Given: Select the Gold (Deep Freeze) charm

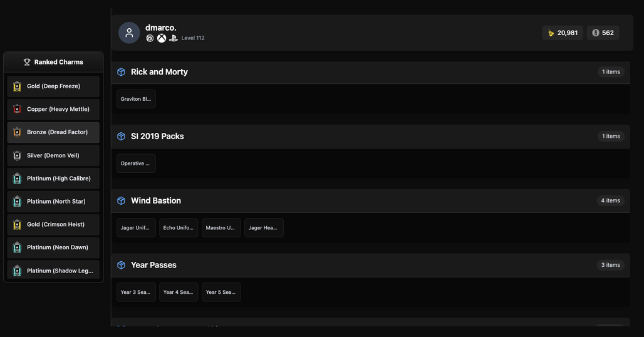Looking at the screenshot, I should click(x=53, y=86).
